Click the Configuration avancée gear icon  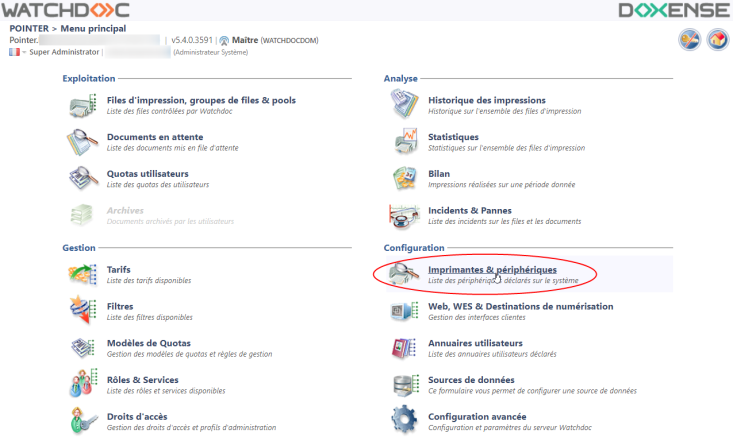[x=403, y=421]
